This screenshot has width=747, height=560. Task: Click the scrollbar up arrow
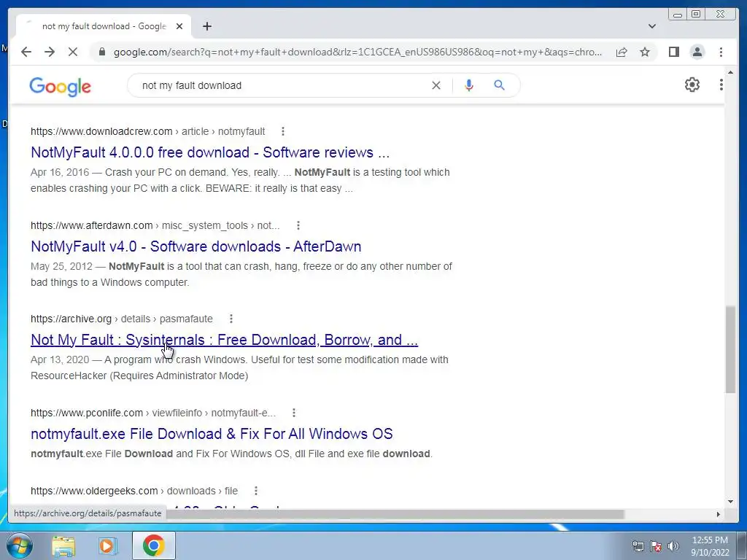click(730, 72)
